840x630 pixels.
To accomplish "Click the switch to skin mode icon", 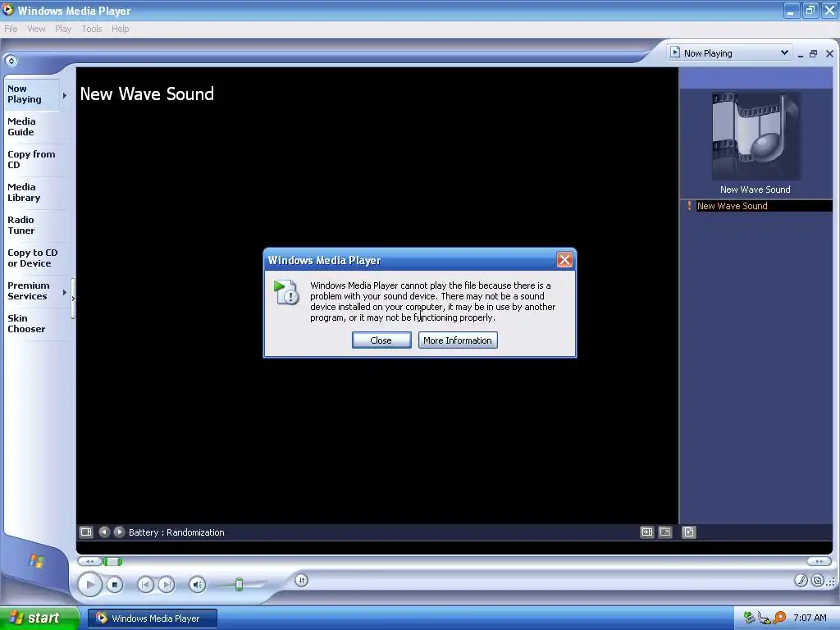I will coord(818,580).
